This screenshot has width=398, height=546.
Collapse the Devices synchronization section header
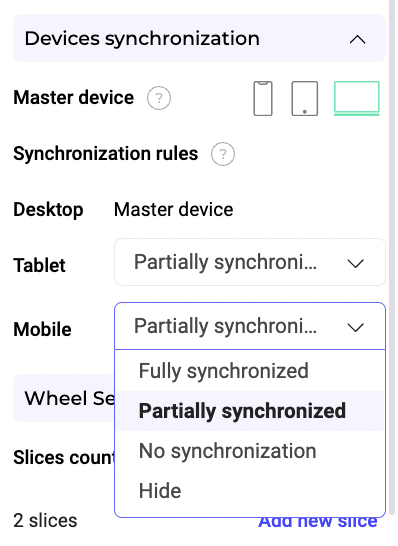pos(199,38)
